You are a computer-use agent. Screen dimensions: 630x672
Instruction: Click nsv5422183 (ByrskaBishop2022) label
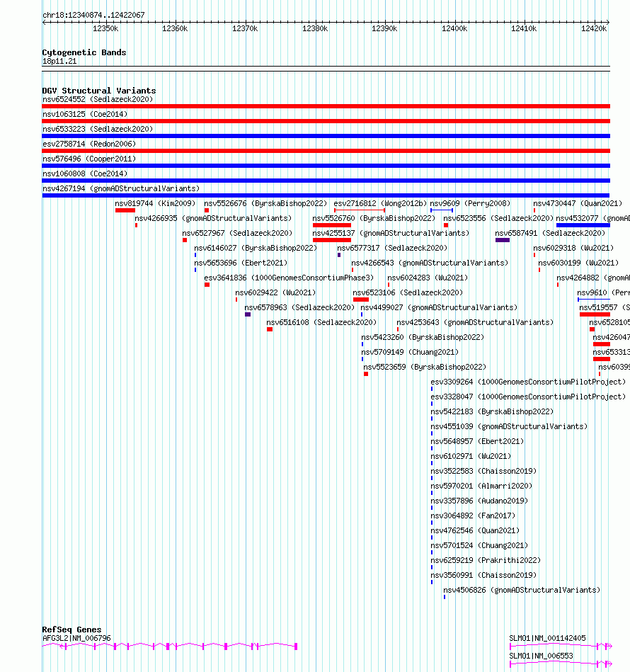pos(492,412)
